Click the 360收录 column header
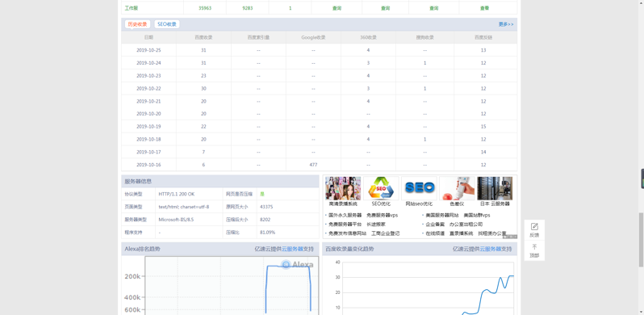The height and width of the screenshot is (315, 644). (369, 37)
